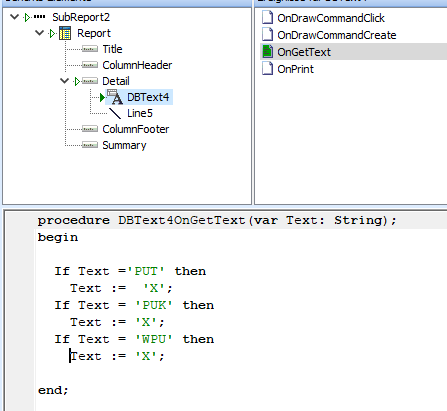This screenshot has height=411, width=447.
Task: Select the ColumnFooter tree item
Action: 135,129
